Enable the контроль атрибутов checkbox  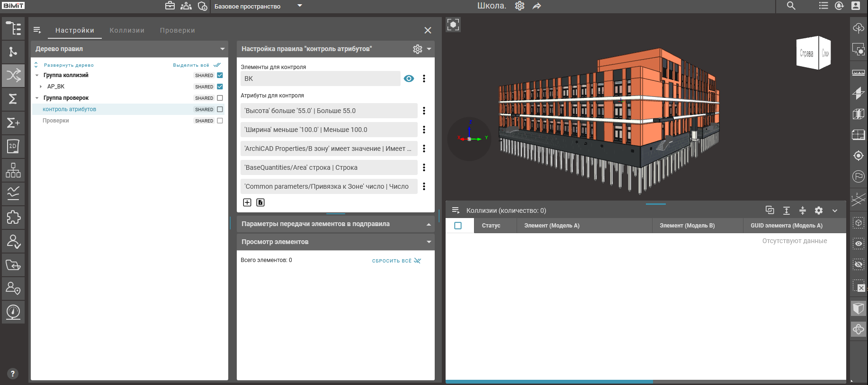tap(220, 109)
